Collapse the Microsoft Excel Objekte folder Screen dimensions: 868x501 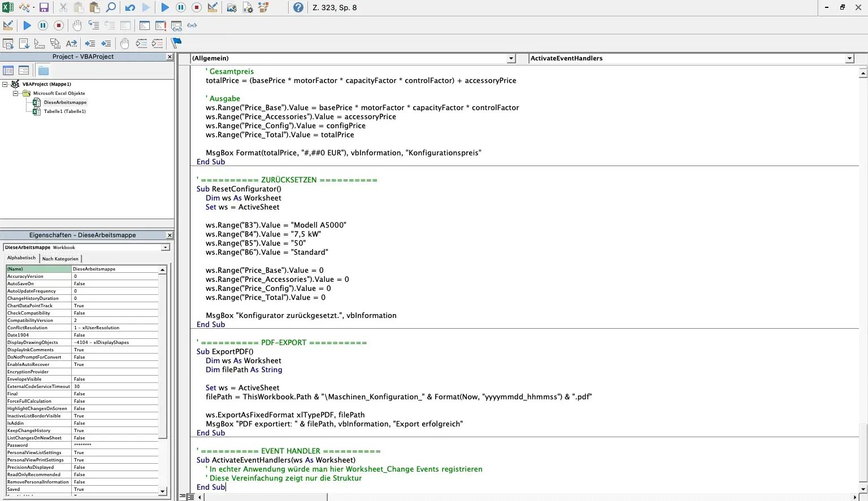click(x=15, y=93)
